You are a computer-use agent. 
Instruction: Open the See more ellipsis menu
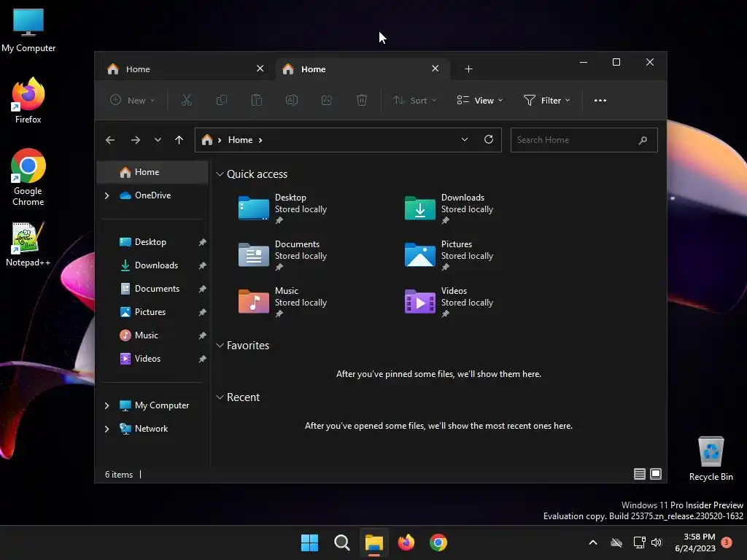(600, 101)
